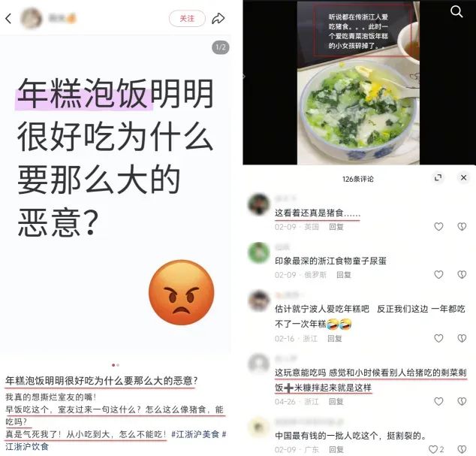Tap the image page indicator dots
The width and height of the screenshot is (476, 456).
click(116, 365)
